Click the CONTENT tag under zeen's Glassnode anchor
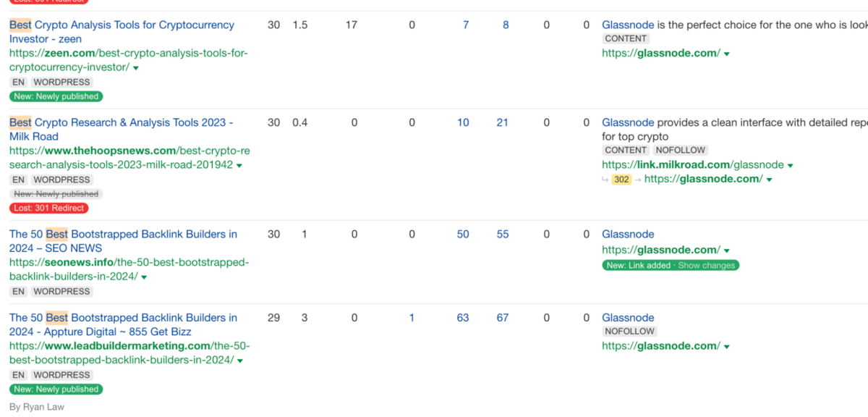The image size is (868, 417). coord(626,39)
